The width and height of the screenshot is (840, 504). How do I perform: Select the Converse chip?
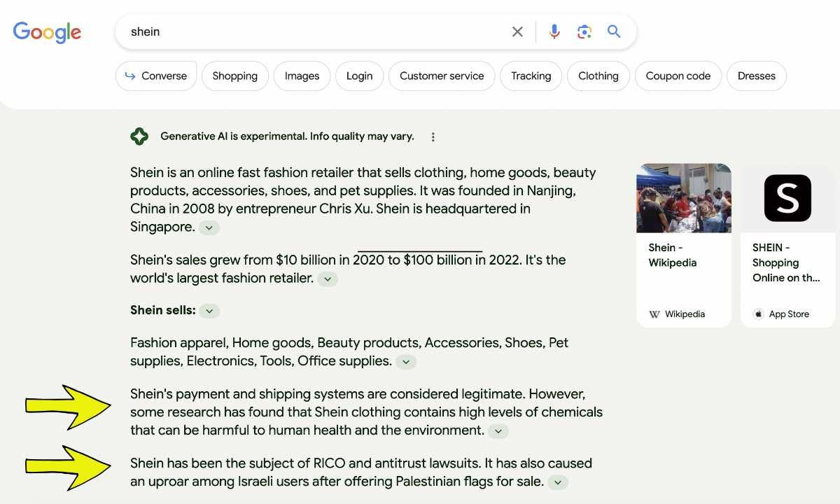156,76
